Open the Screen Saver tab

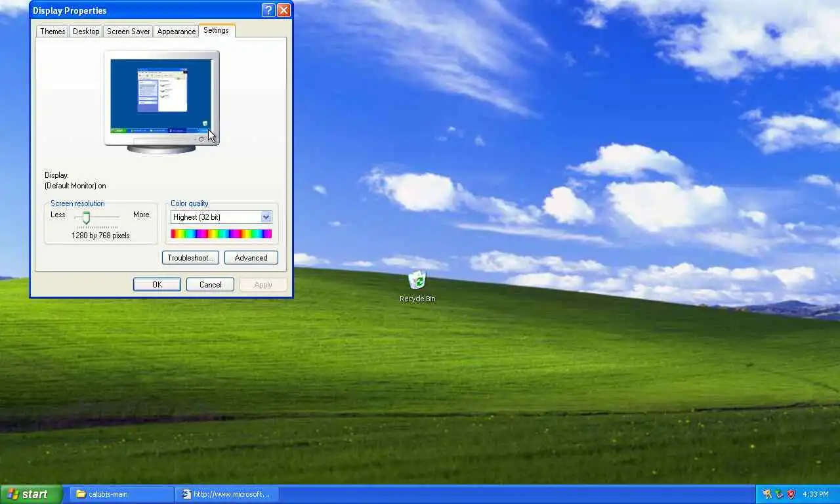128,31
